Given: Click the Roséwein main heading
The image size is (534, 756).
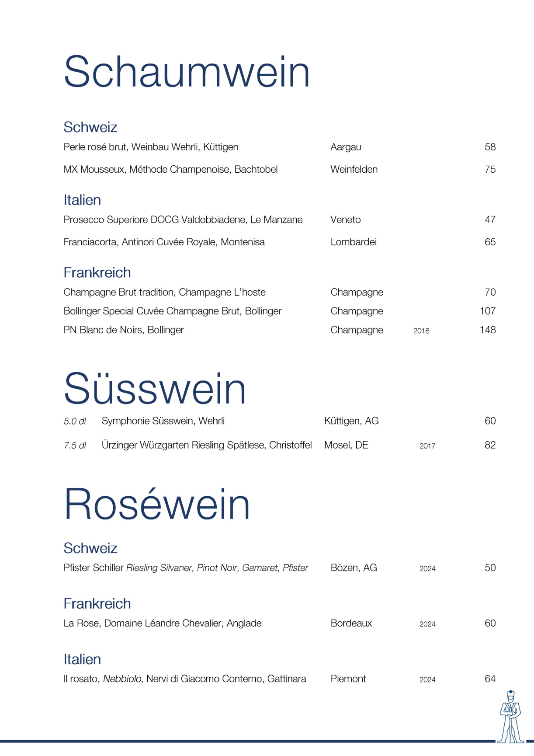Looking at the screenshot, I should (x=157, y=504).
